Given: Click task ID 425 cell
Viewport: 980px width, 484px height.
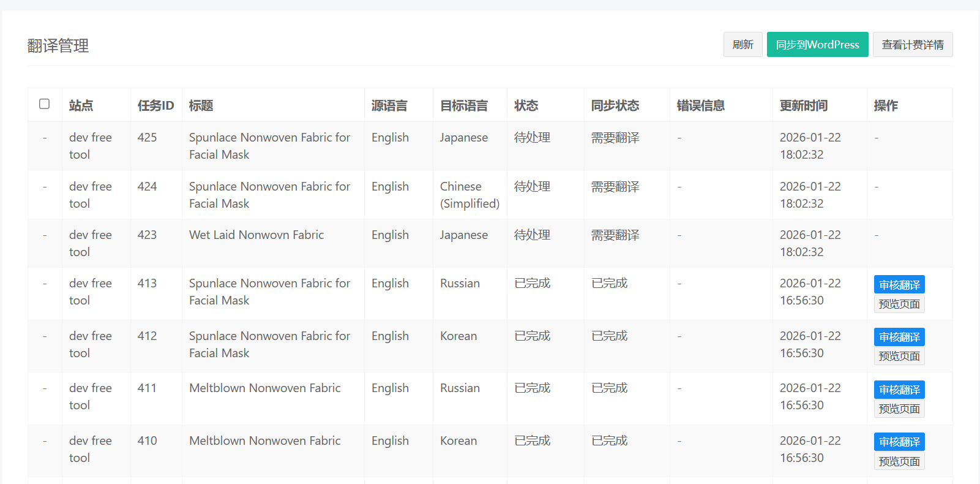Looking at the screenshot, I should [x=147, y=138].
